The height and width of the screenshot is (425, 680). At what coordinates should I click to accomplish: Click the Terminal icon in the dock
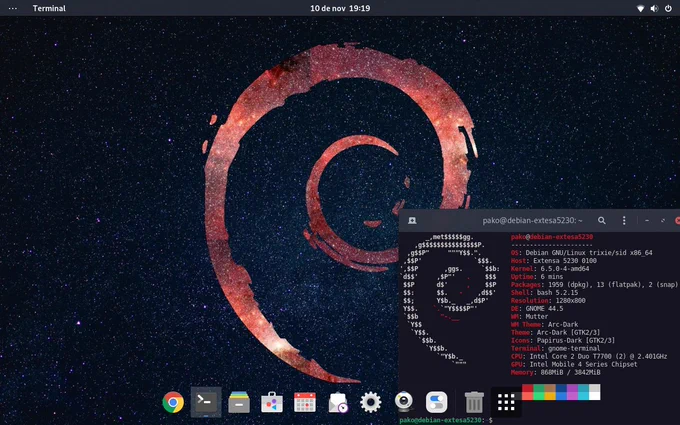click(206, 402)
